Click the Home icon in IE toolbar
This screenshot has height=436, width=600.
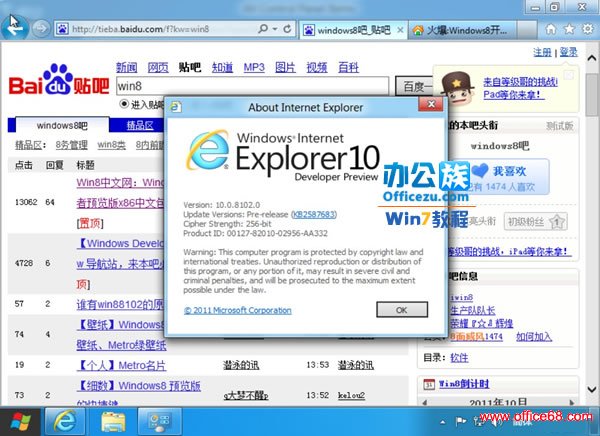[551, 29]
